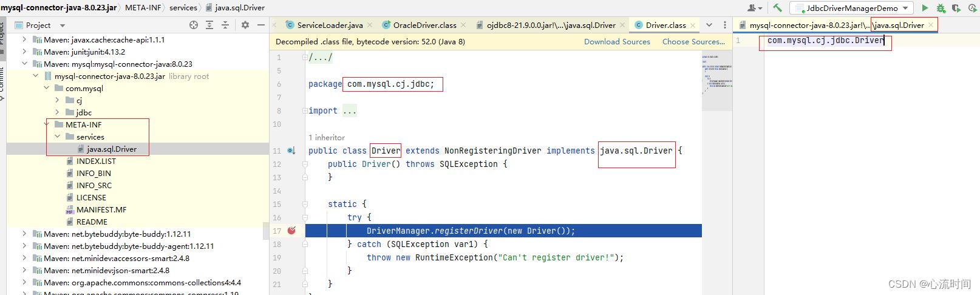
Task: Click the Select Opened File target icon
Action: [x=194, y=25]
